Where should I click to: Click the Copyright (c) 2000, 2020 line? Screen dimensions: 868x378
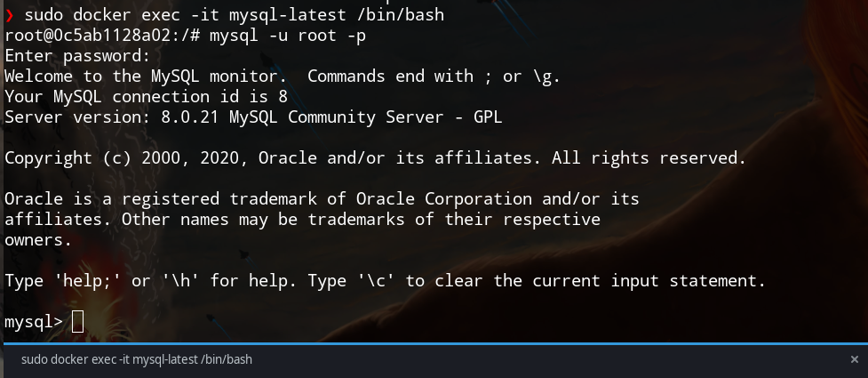coord(375,158)
